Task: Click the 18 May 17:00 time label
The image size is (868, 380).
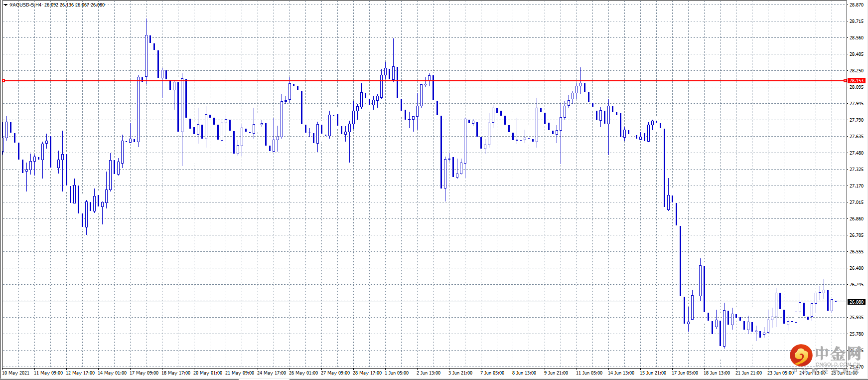Action: point(176,373)
